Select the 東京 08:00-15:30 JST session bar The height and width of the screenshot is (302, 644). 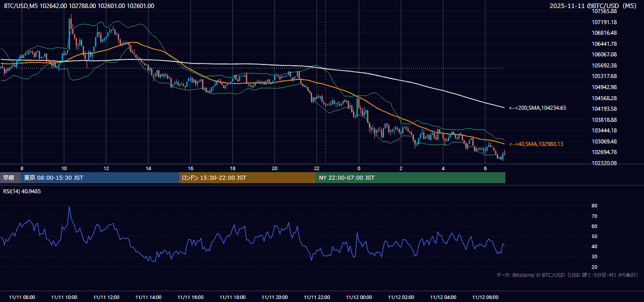click(x=100, y=178)
